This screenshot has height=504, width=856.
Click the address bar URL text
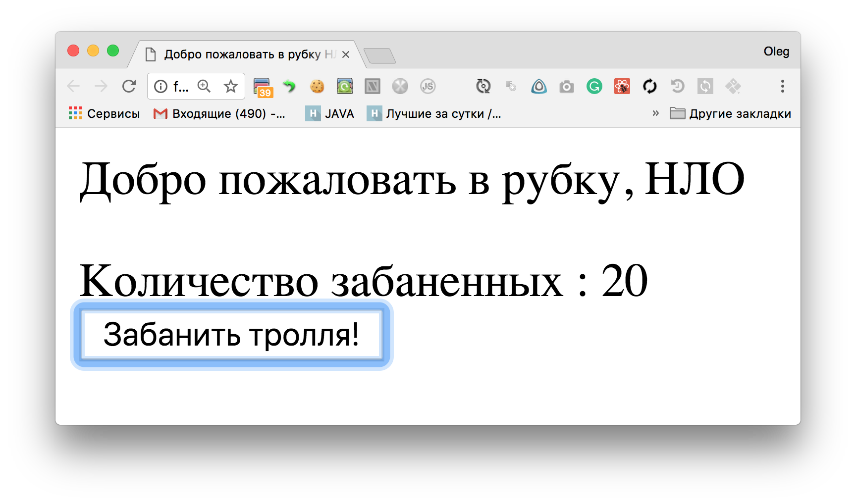181,87
